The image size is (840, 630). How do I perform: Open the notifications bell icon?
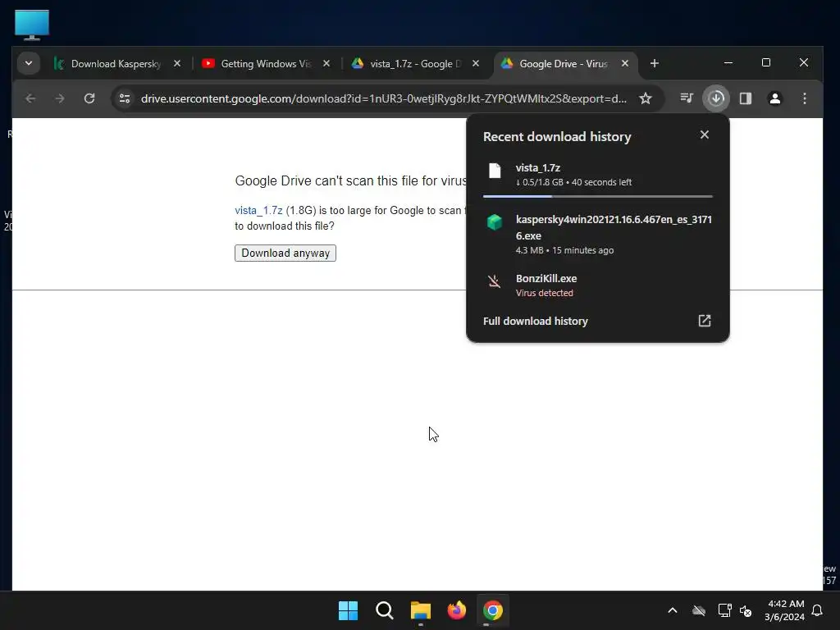[818, 610]
